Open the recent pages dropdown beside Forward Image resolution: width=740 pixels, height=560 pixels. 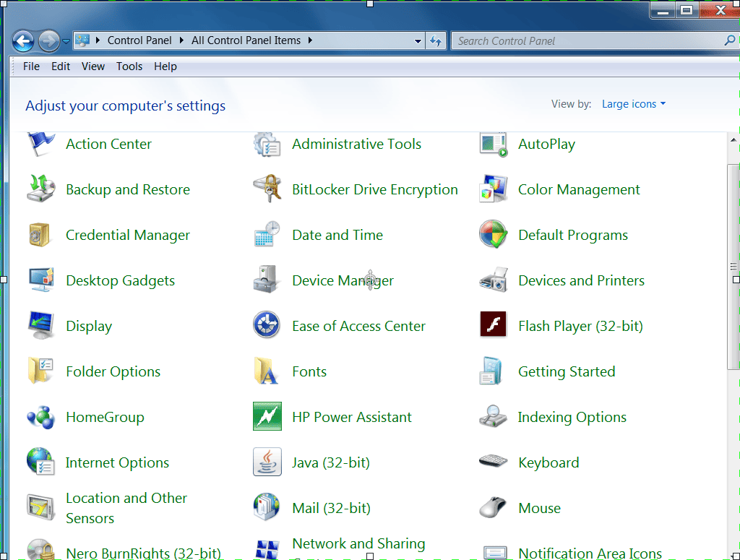click(66, 42)
